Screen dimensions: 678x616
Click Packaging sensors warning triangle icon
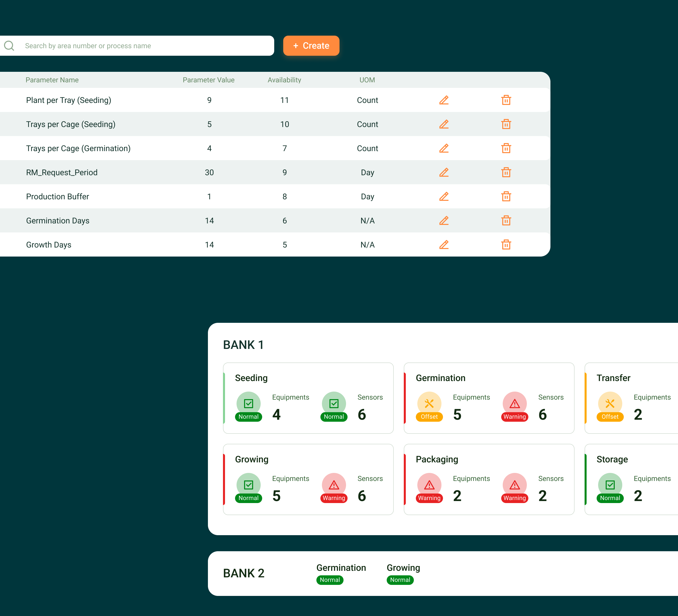click(x=515, y=485)
